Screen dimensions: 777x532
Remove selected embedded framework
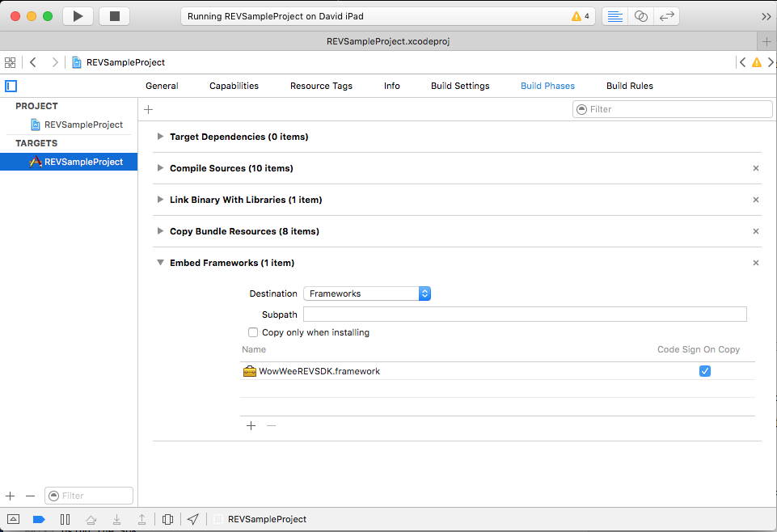271,426
